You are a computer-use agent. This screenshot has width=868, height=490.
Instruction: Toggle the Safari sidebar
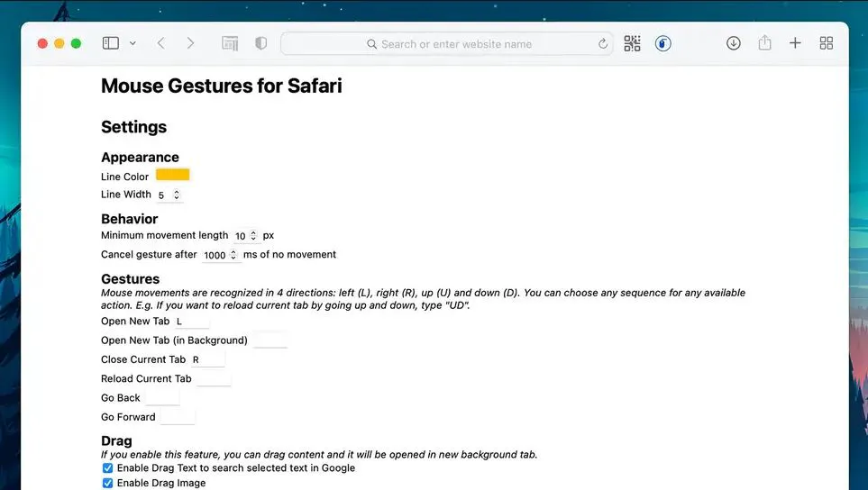click(111, 43)
